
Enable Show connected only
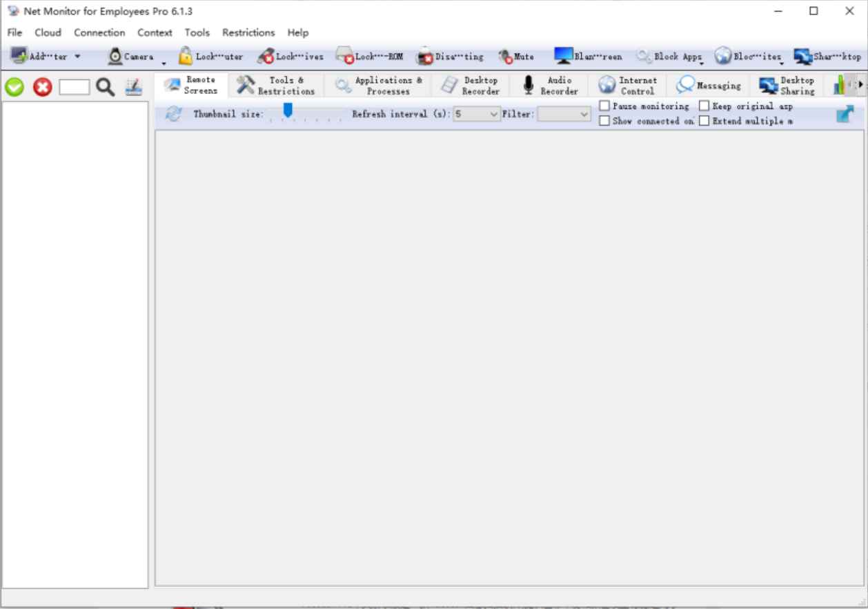coord(606,121)
